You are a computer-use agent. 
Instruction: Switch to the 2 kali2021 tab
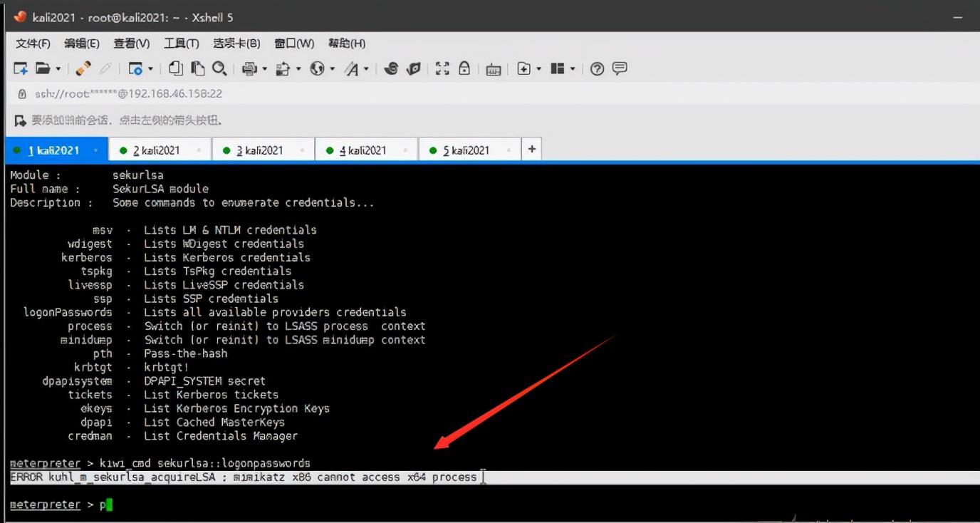point(160,150)
